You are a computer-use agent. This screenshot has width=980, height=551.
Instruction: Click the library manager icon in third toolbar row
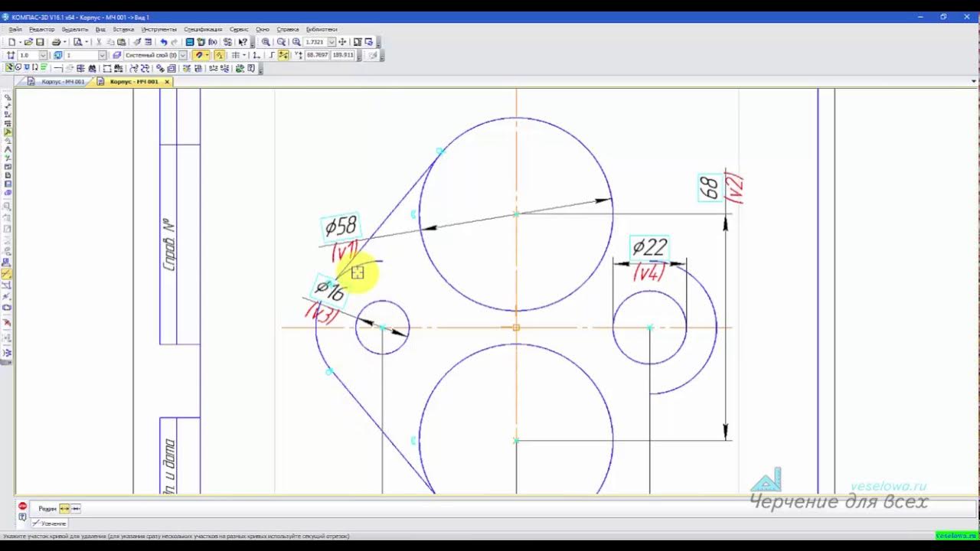[238, 68]
